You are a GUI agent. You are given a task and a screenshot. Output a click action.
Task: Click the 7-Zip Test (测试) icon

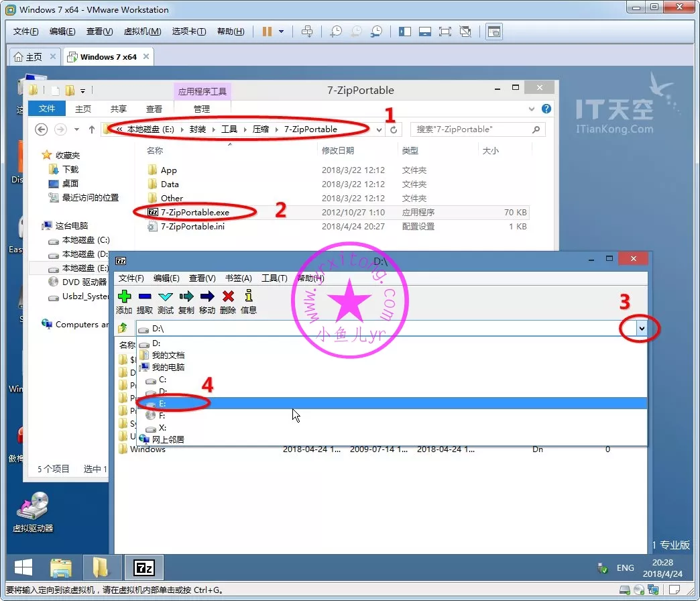(x=165, y=296)
